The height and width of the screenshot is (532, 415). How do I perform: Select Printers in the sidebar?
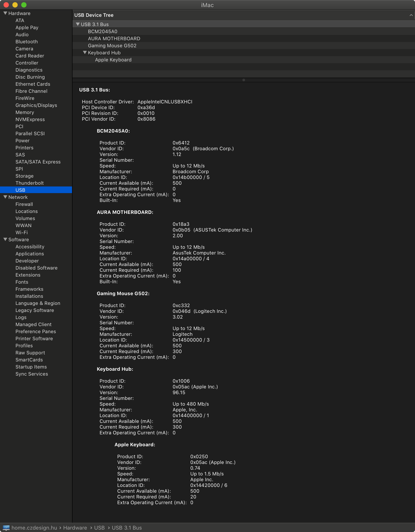[x=24, y=148]
